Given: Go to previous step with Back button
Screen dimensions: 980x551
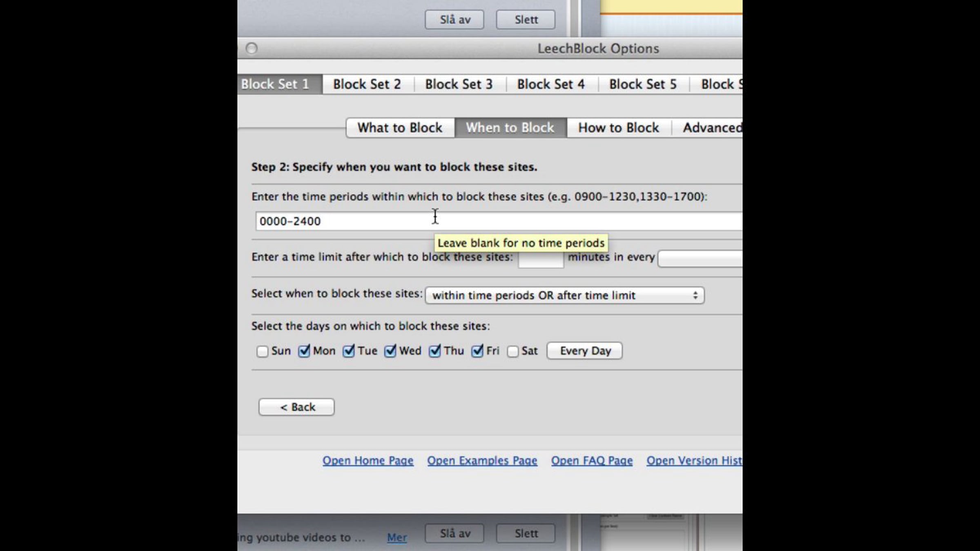Looking at the screenshot, I should [x=296, y=407].
